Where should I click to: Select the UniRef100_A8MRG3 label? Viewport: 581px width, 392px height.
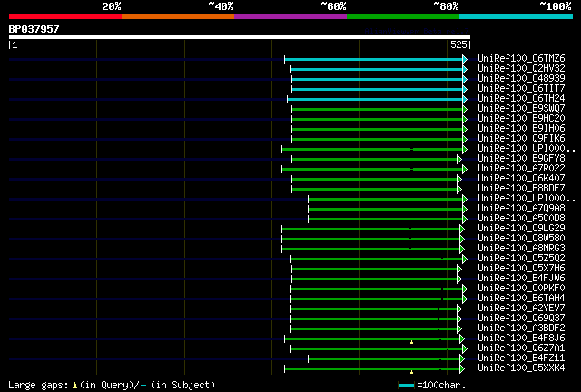pos(521,249)
